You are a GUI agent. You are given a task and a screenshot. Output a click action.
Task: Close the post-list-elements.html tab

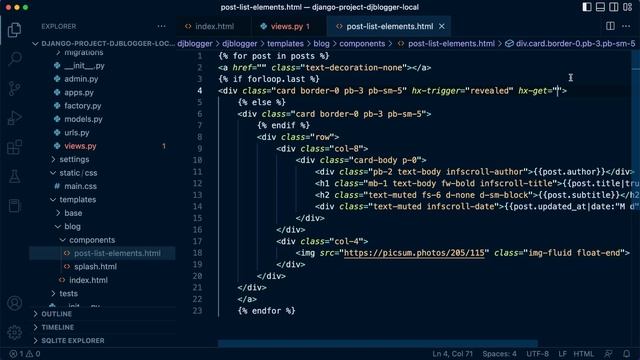pyautogui.click(x=442, y=26)
